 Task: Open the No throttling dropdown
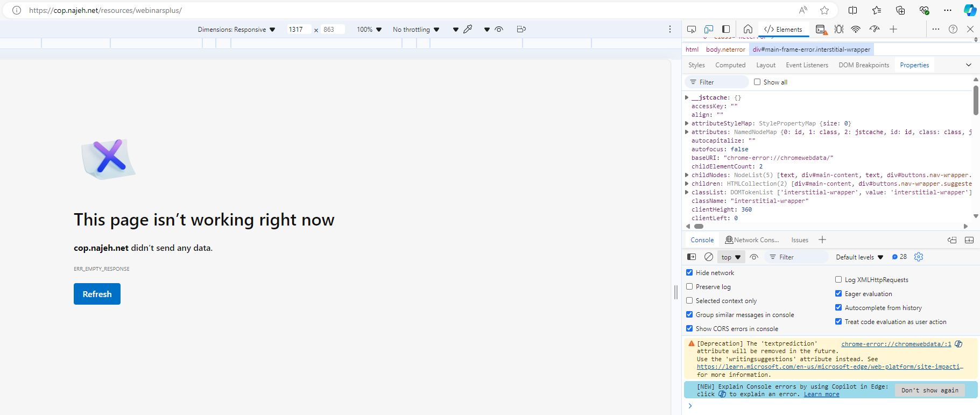[415, 30]
